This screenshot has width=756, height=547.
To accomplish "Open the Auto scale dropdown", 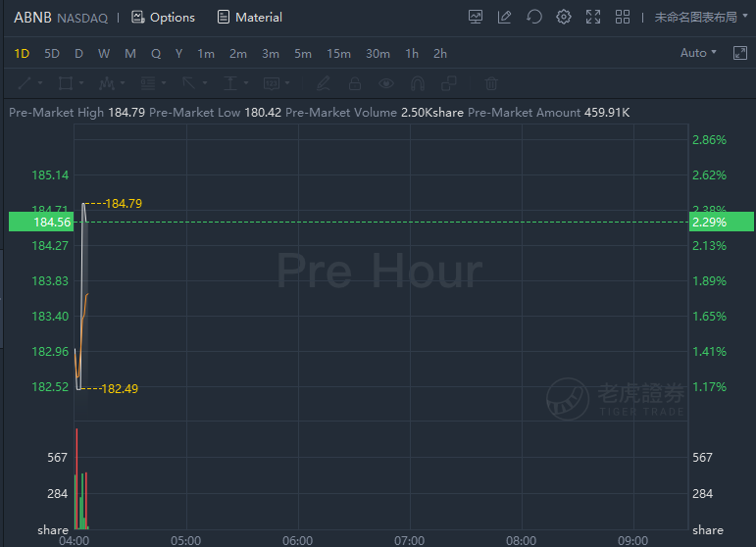I will [x=698, y=53].
